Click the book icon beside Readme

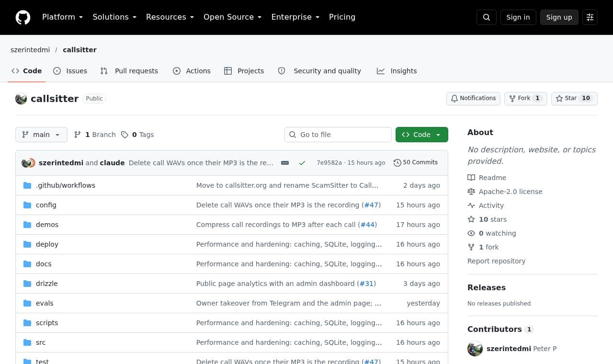[x=471, y=178]
